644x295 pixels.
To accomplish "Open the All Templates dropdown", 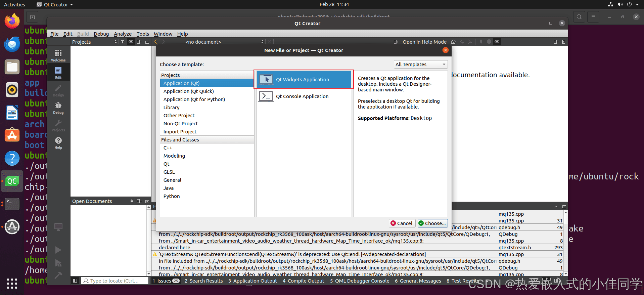I will pos(420,64).
